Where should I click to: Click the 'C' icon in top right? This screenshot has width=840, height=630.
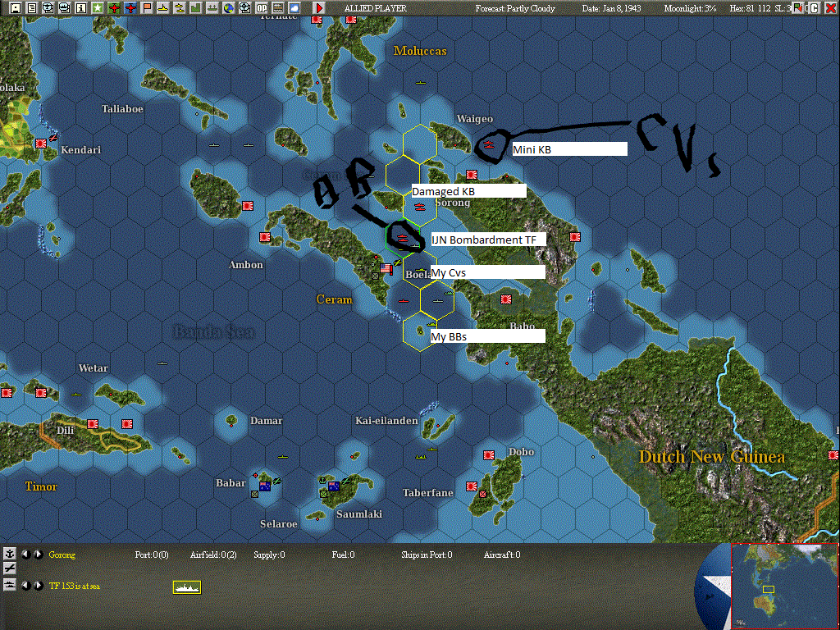pos(815,7)
